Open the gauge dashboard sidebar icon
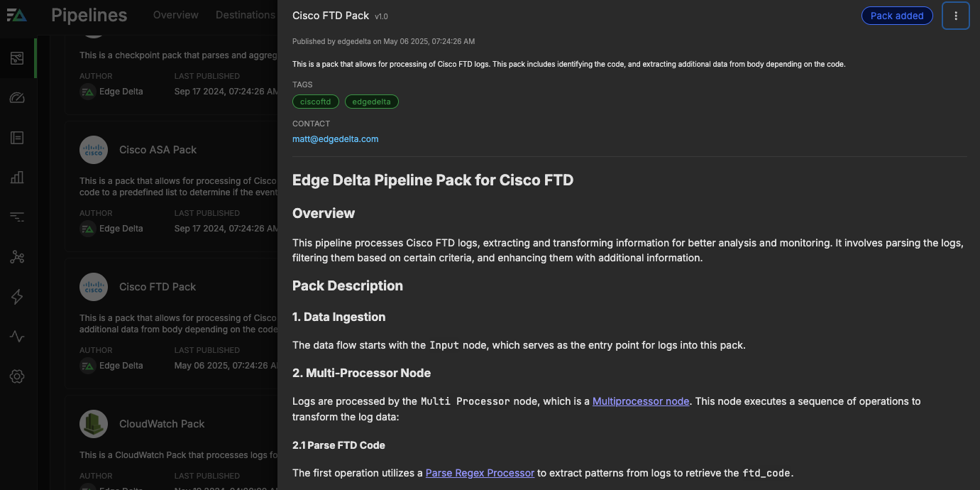Screen dimensions: 980x490 pos(17,98)
